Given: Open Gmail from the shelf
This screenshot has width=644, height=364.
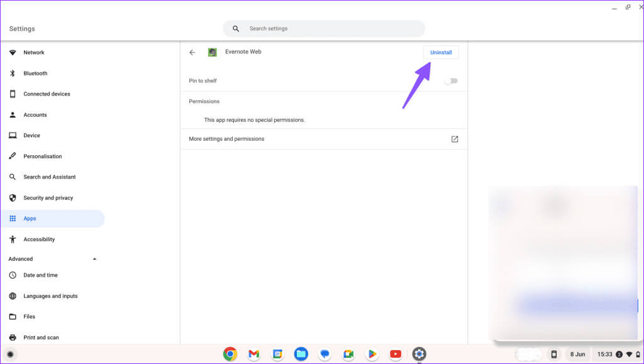Looking at the screenshot, I should click(254, 354).
